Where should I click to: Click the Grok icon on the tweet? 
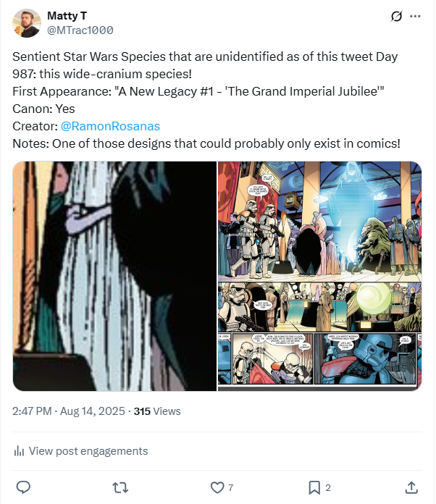396,16
